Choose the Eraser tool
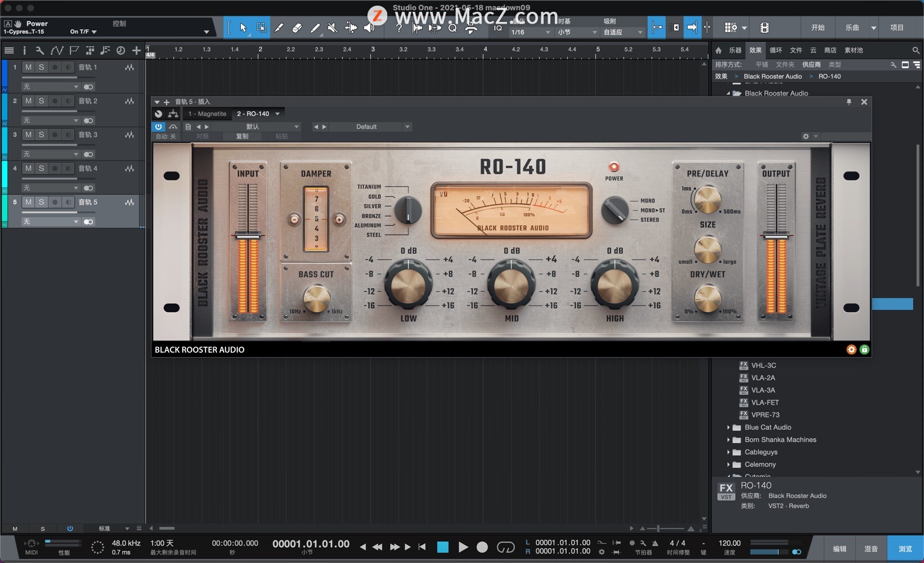Screen dimensions: 924x563 point(297,28)
